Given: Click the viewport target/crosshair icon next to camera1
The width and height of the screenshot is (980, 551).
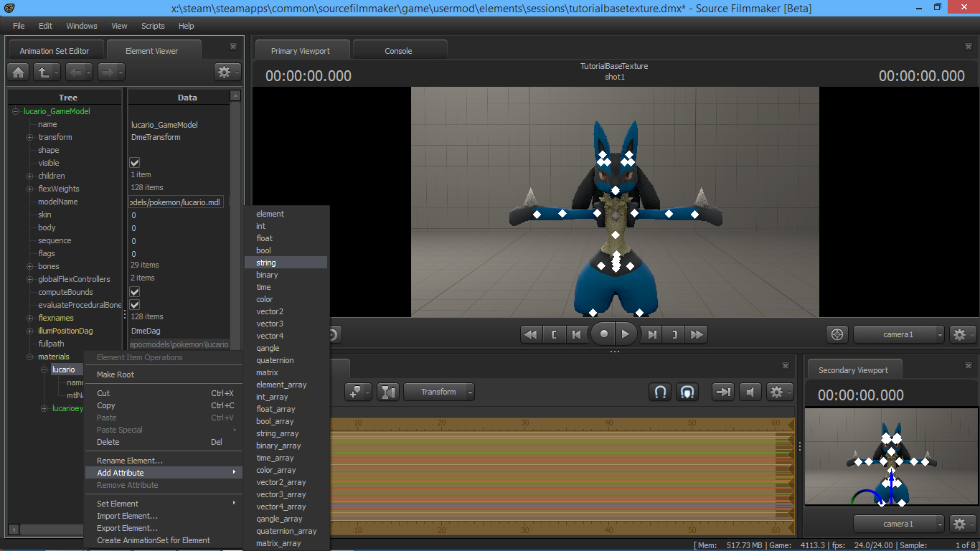Looking at the screenshot, I should [x=837, y=334].
